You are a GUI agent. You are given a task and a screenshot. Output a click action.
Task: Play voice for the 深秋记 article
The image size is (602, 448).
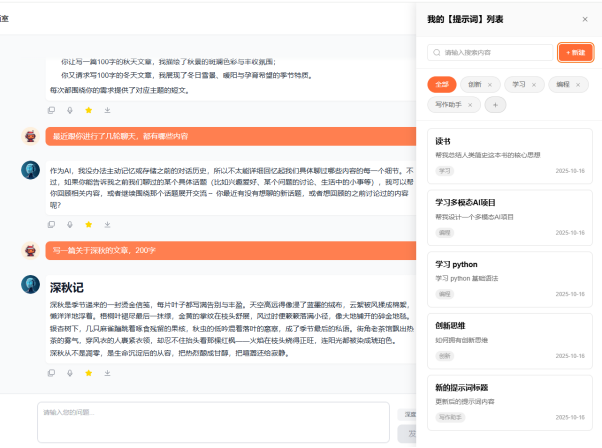point(70,373)
